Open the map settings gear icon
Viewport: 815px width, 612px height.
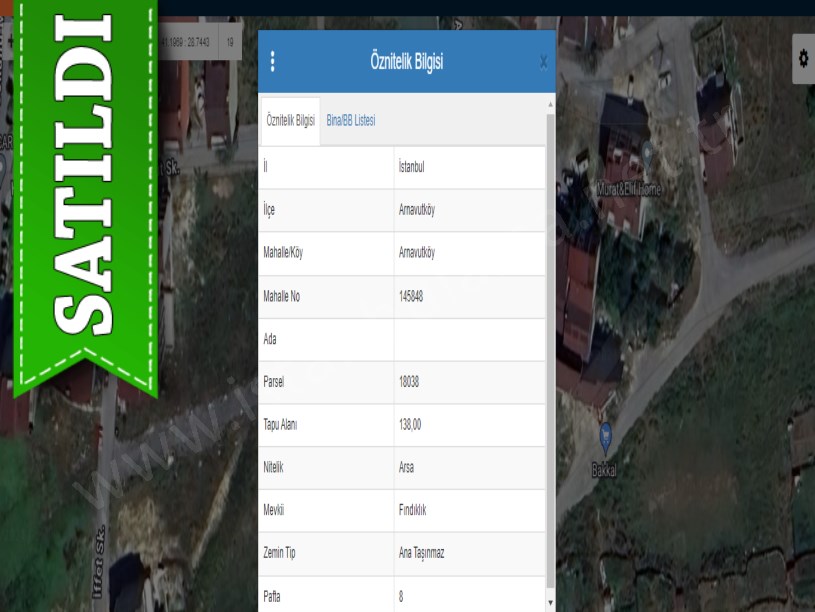pyautogui.click(x=802, y=59)
